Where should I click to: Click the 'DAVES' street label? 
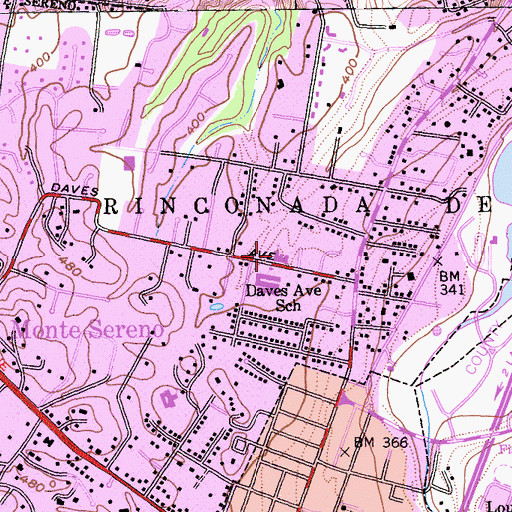point(75,190)
